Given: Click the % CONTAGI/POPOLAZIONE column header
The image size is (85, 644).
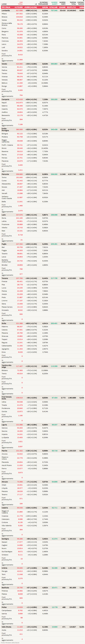Looking at the screenshot, I should click(43, 3).
